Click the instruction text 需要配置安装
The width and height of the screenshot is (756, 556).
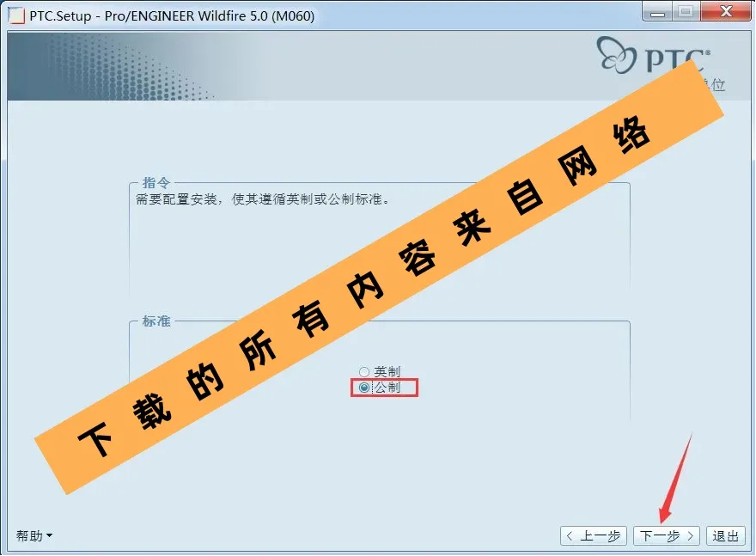click(x=177, y=199)
